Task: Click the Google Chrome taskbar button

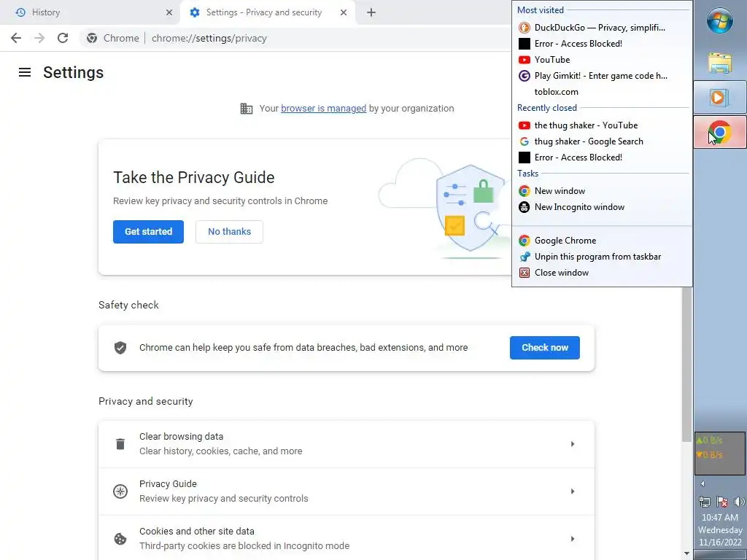Action: pos(720,132)
